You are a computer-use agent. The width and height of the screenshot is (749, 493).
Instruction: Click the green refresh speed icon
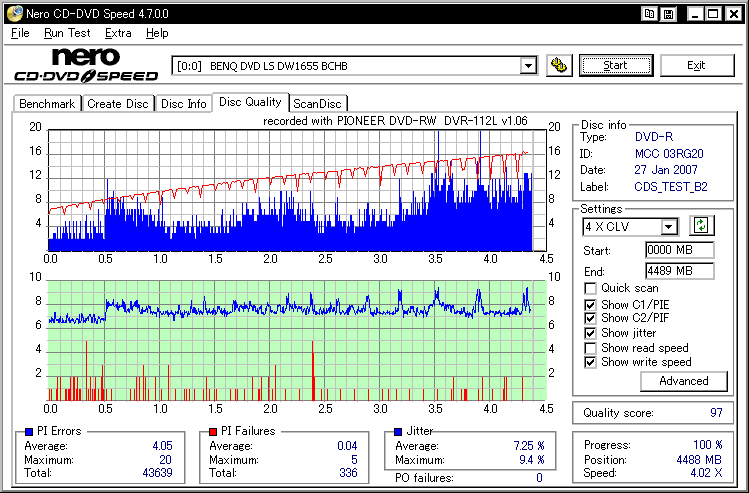click(x=701, y=225)
